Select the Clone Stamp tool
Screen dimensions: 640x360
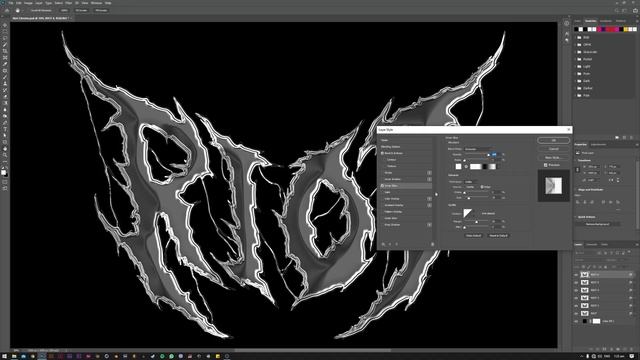pyautogui.click(x=5, y=84)
